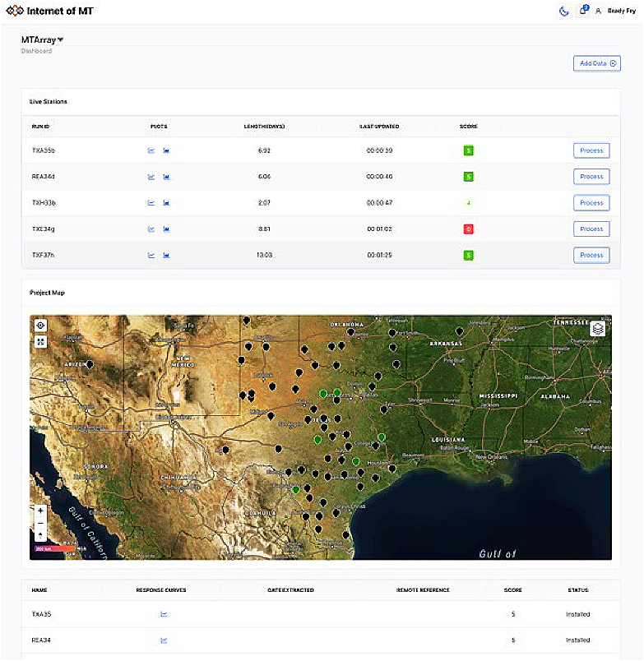Click the green score badge for TXA35b

[x=469, y=150]
